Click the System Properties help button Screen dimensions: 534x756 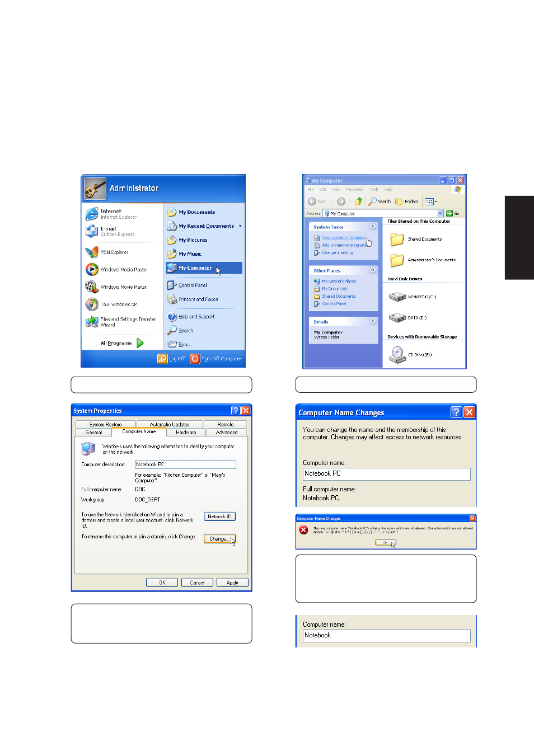tap(236, 411)
